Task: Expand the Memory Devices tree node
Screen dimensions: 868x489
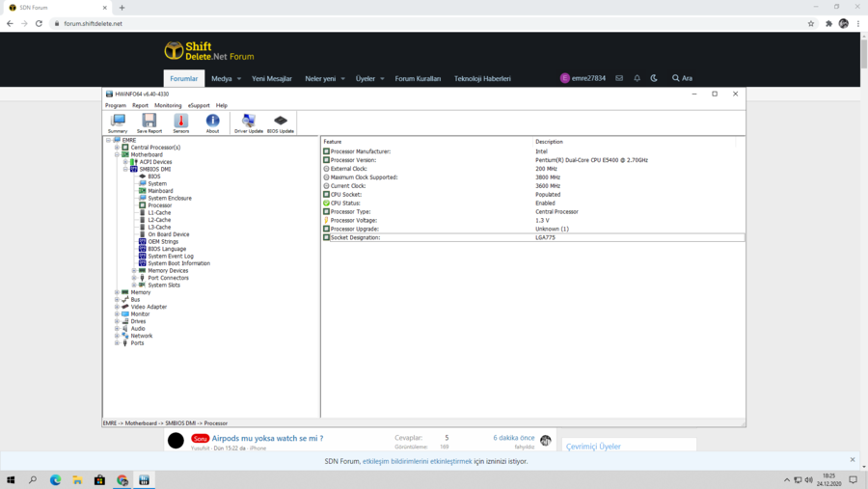Action: pyautogui.click(x=134, y=271)
